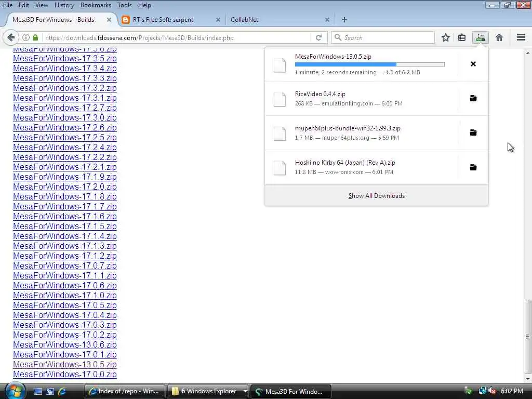Expand the Windows Explorer taskbar group arrow
The width and height of the screenshot is (532, 399).
click(245, 391)
